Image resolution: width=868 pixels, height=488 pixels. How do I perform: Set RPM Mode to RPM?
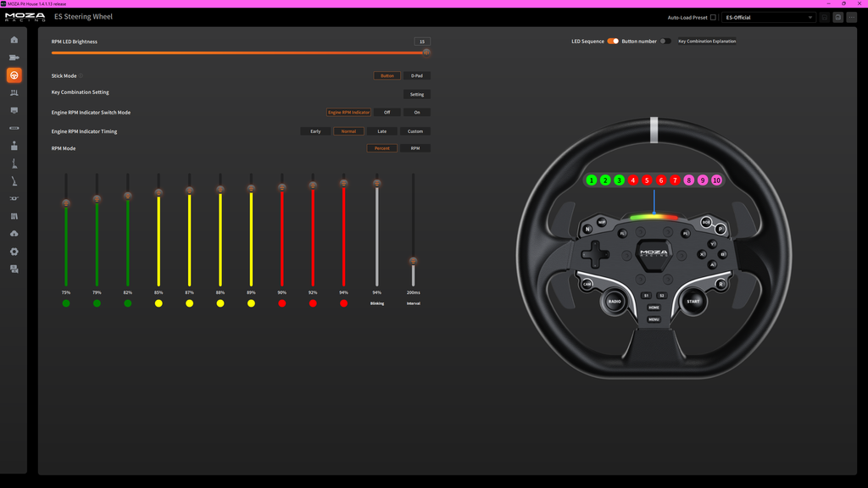coord(415,148)
